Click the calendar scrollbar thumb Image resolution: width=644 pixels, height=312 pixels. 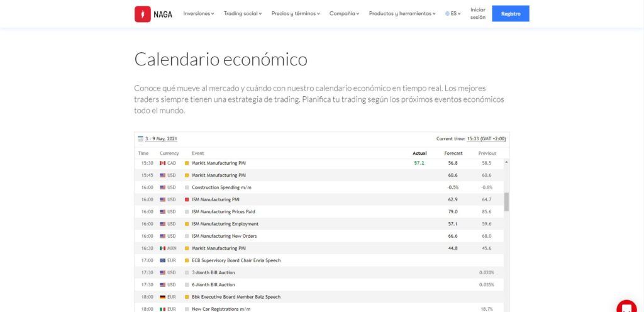506,201
